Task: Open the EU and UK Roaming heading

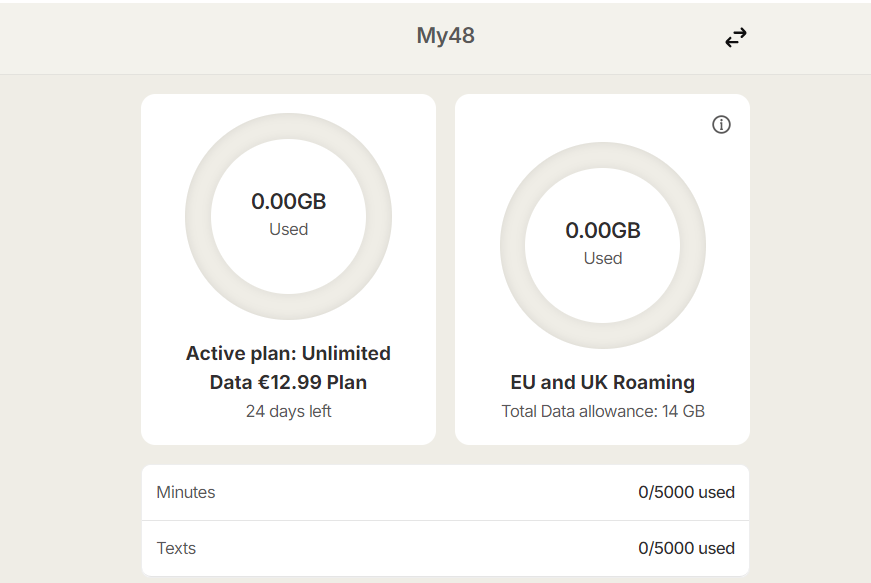Action: point(602,382)
